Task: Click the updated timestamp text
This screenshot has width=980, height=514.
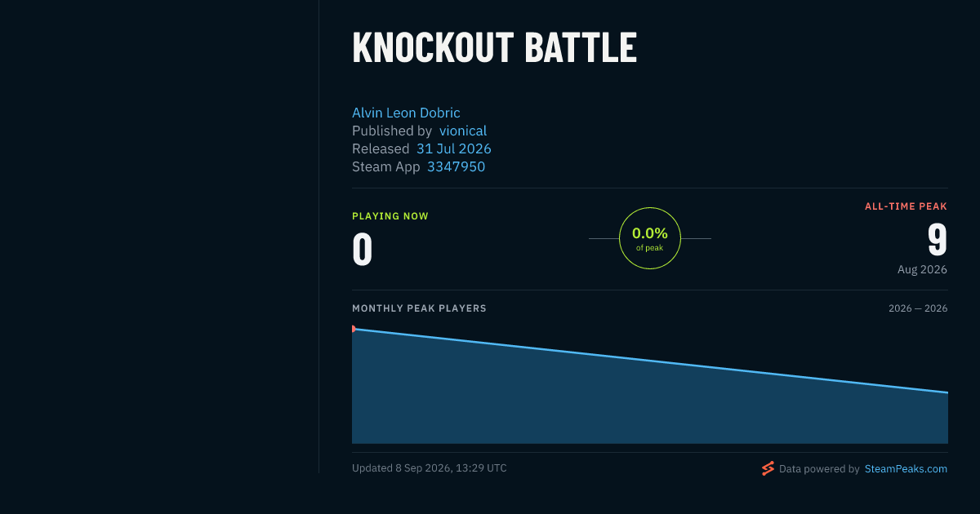Action: (x=430, y=468)
